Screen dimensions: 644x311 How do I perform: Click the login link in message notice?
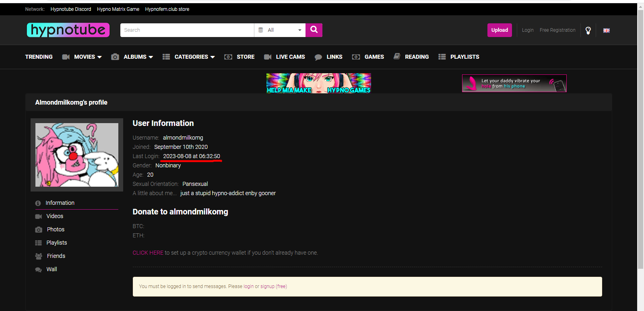pyautogui.click(x=248, y=286)
